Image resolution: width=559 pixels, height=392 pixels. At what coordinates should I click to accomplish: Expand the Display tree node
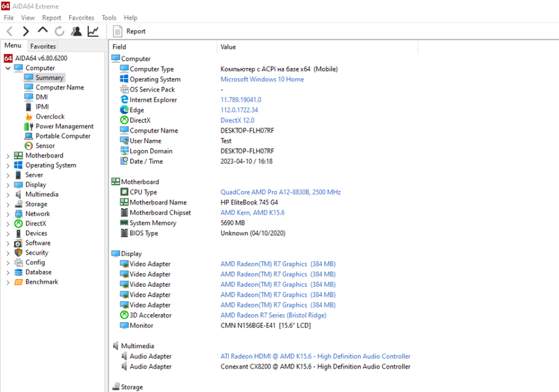pos(8,185)
